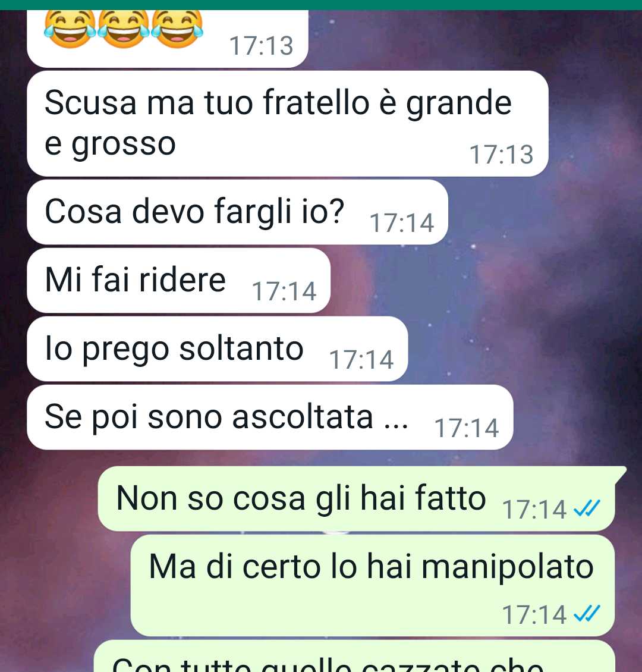The height and width of the screenshot is (672, 642).
Task: Tap the 17:14 timestamp on 'Se poi sono ascoltata'
Action: tap(467, 428)
